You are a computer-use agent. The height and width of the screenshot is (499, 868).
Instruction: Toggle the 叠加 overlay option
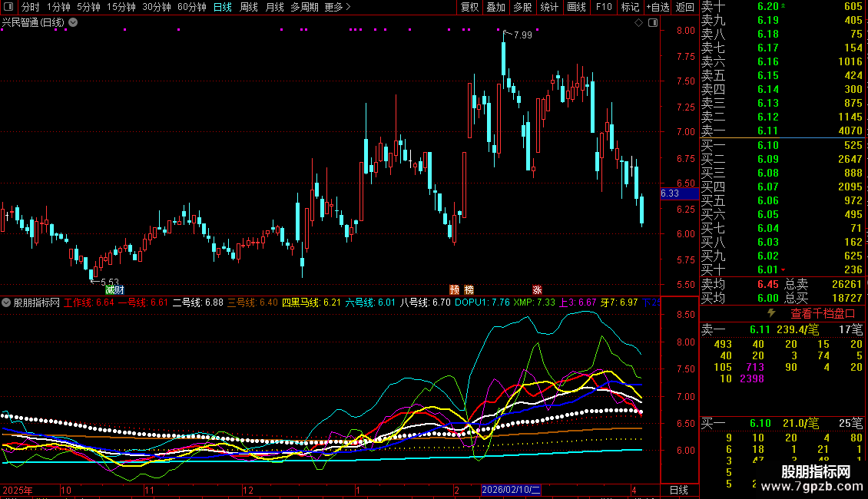pyautogui.click(x=495, y=7)
